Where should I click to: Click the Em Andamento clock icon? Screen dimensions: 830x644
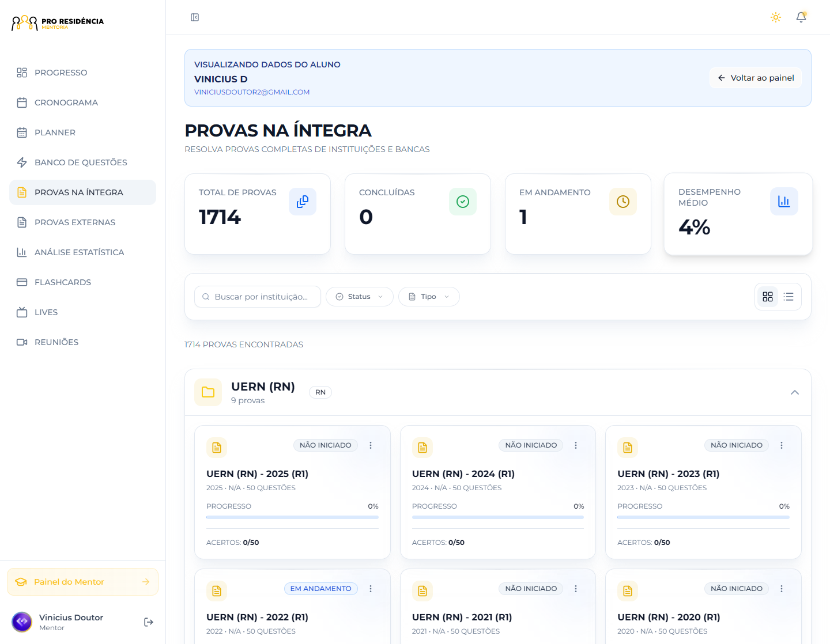click(623, 202)
